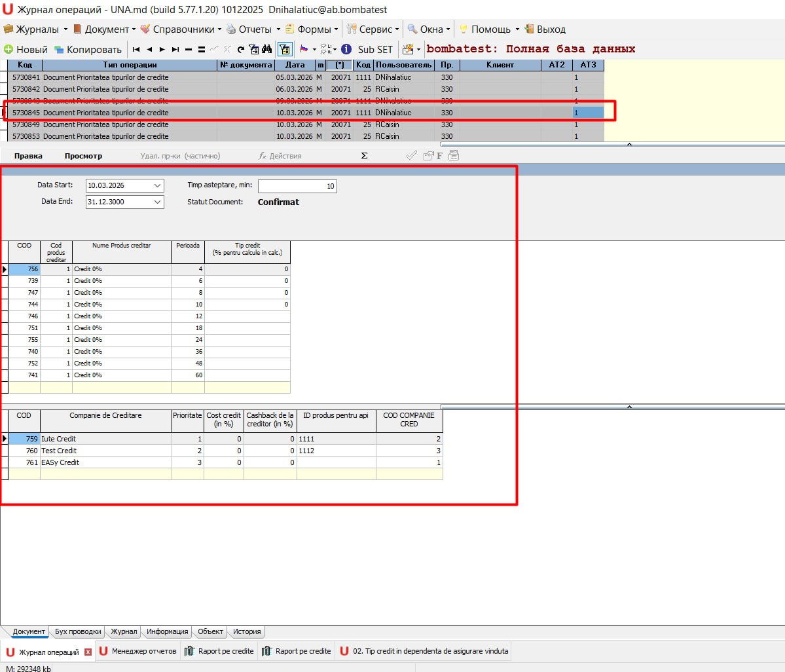Click the Timp asteptare min input field
The width and height of the screenshot is (785, 672).
(x=297, y=186)
